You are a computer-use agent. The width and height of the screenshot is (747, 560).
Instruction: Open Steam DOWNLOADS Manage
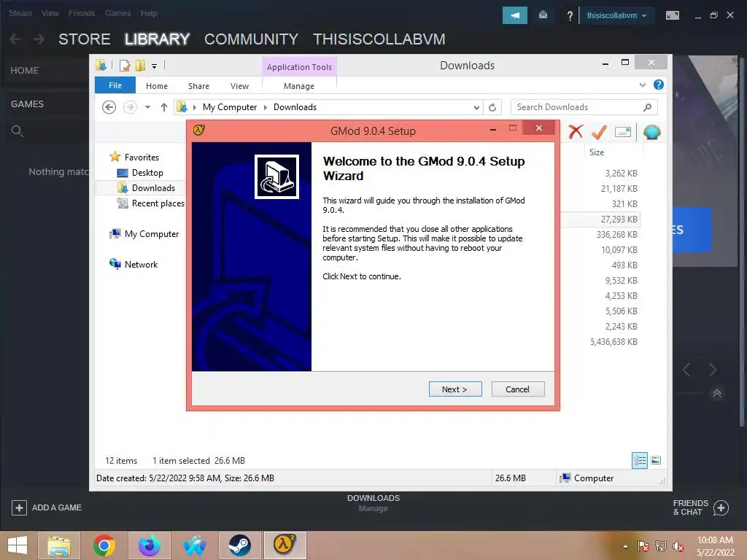click(373, 503)
